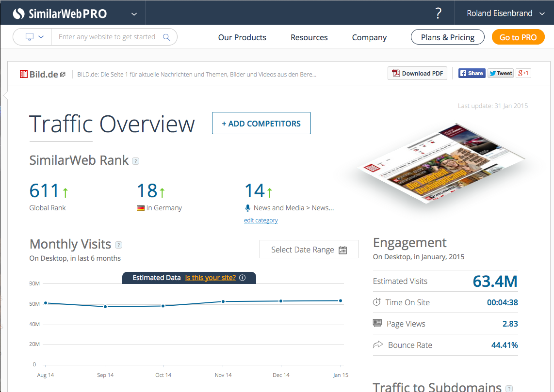Click the SimilarWeb Rank info icon

coord(136,161)
